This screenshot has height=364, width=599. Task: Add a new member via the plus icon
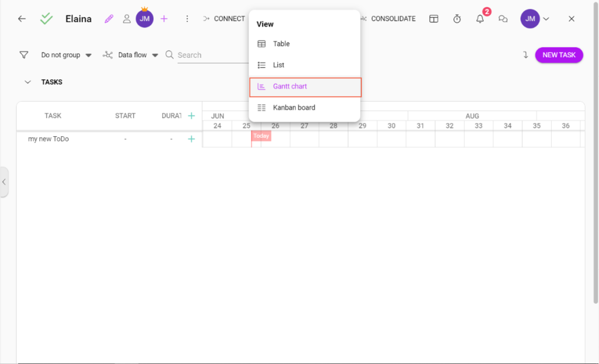click(x=164, y=19)
